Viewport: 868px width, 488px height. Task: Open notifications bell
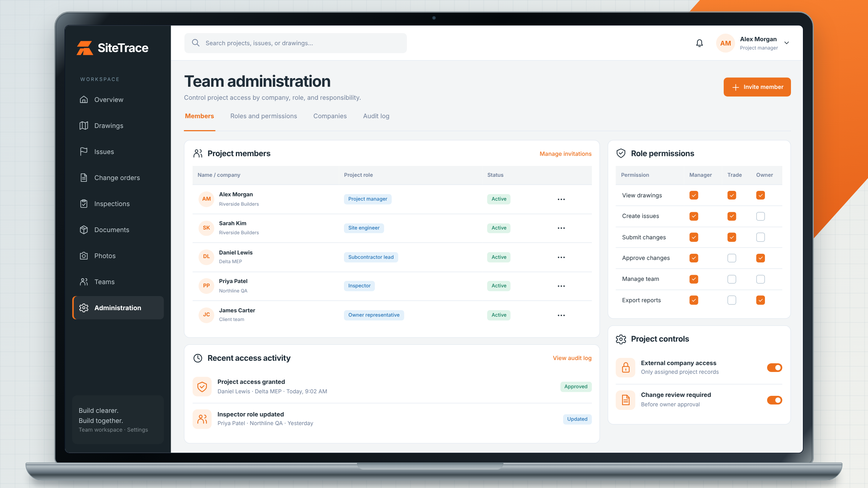click(699, 43)
